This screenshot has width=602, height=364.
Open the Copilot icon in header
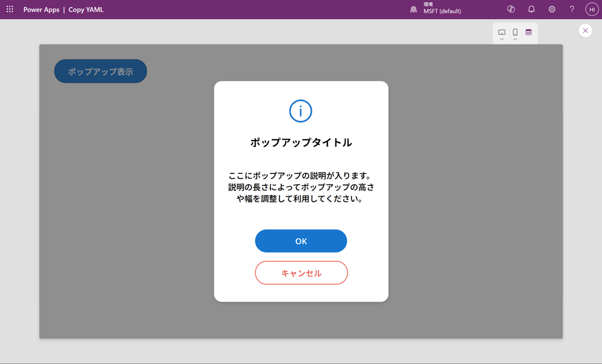511,9
